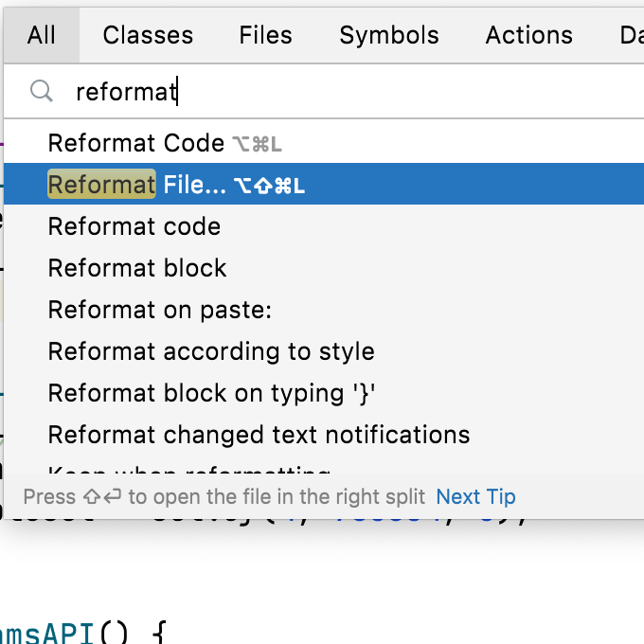Select the Files tab

265,35
